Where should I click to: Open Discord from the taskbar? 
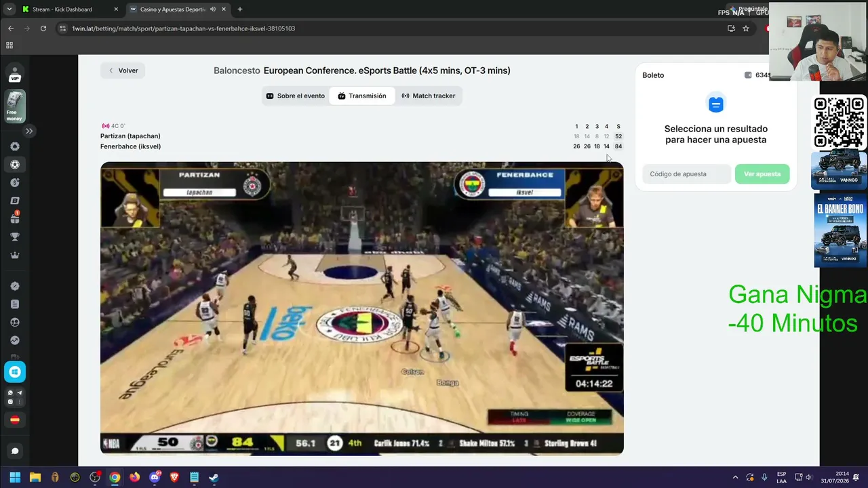point(155,477)
